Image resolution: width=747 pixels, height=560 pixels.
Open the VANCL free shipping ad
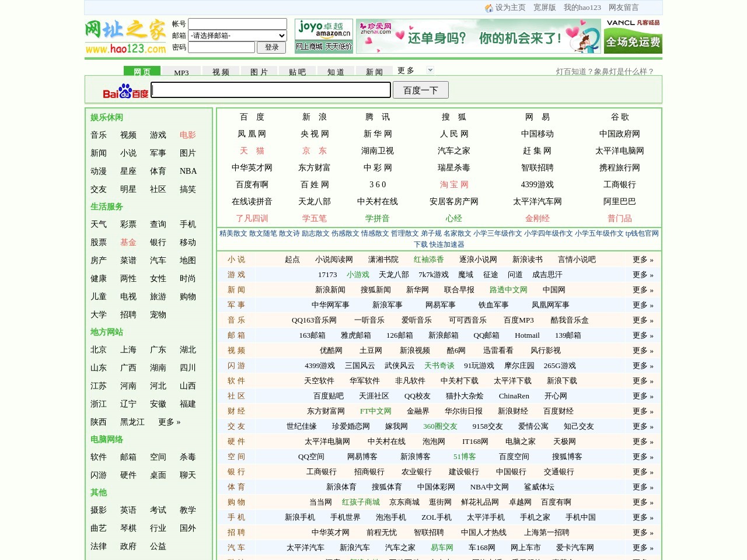tap(633, 36)
